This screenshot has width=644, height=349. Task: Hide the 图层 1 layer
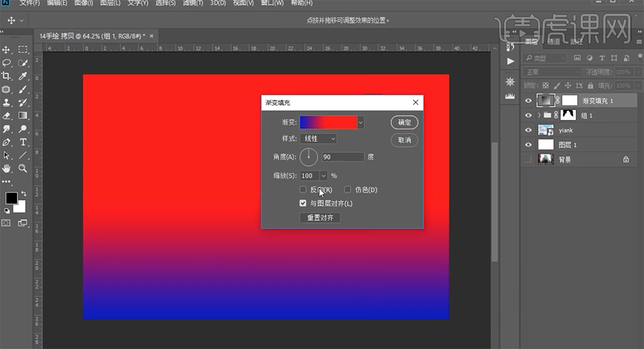point(528,145)
